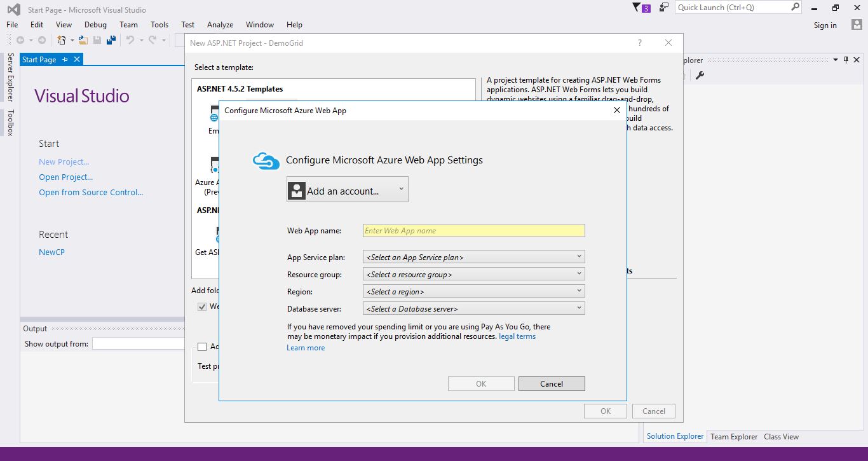Open the Server Explorer side tab
The width and height of the screenshot is (868, 461).
(x=10, y=78)
